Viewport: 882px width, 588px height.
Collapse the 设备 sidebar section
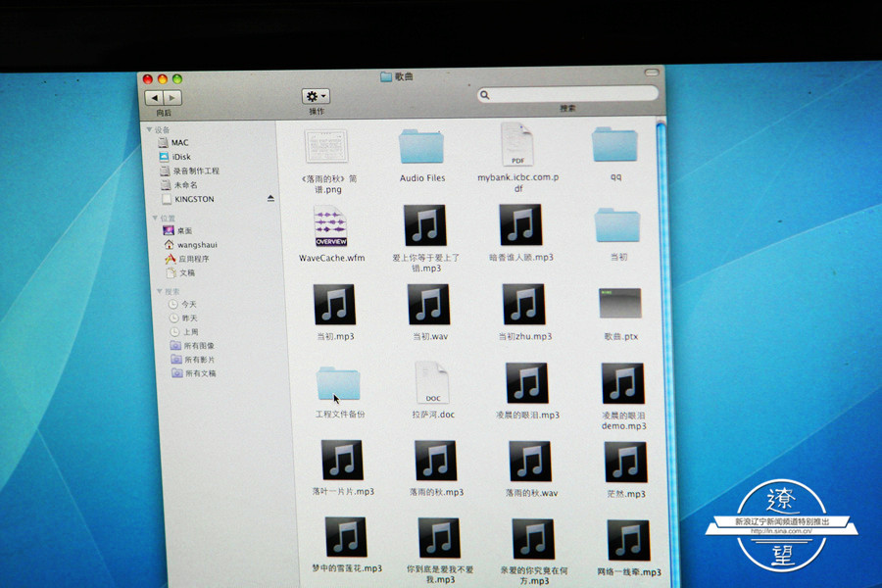point(150,129)
